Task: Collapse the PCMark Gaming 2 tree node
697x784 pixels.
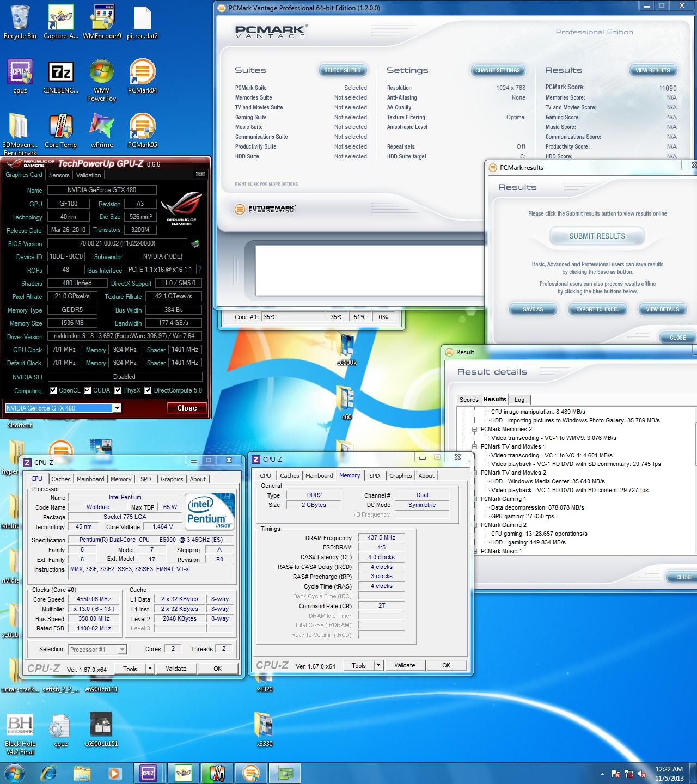Action: tap(474, 525)
